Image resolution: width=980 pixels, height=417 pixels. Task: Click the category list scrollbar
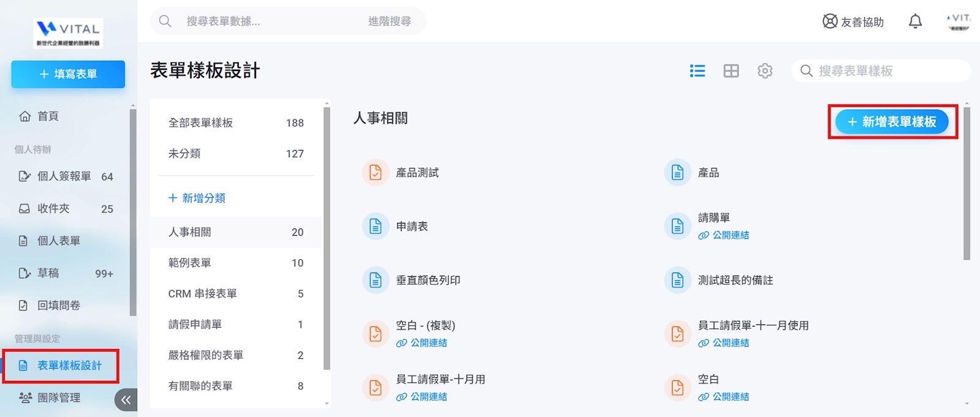pos(327,239)
